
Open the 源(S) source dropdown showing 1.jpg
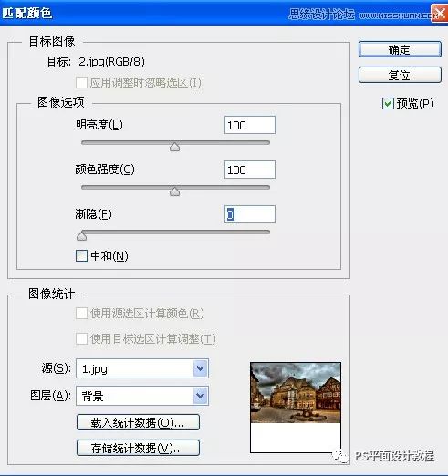(x=142, y=368)
